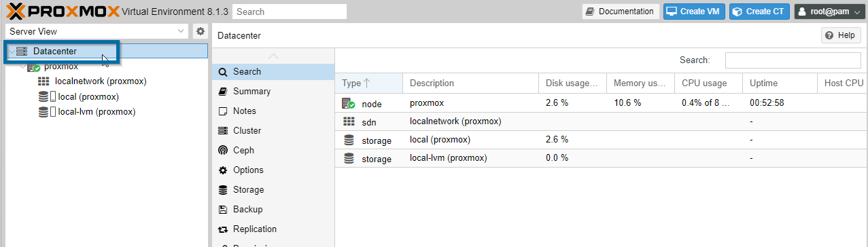868x247 pixels.
Task: Click the arrows icon next to Replication
Action: pyautogui.click(x=222, y=229)
